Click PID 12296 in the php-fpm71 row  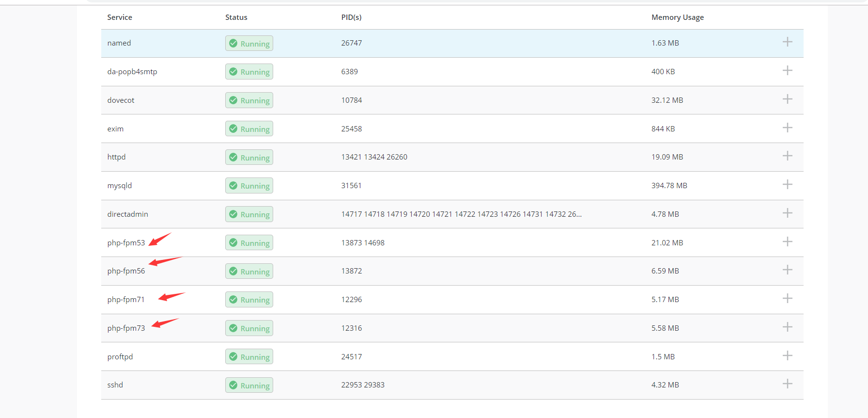coord(352,300)
